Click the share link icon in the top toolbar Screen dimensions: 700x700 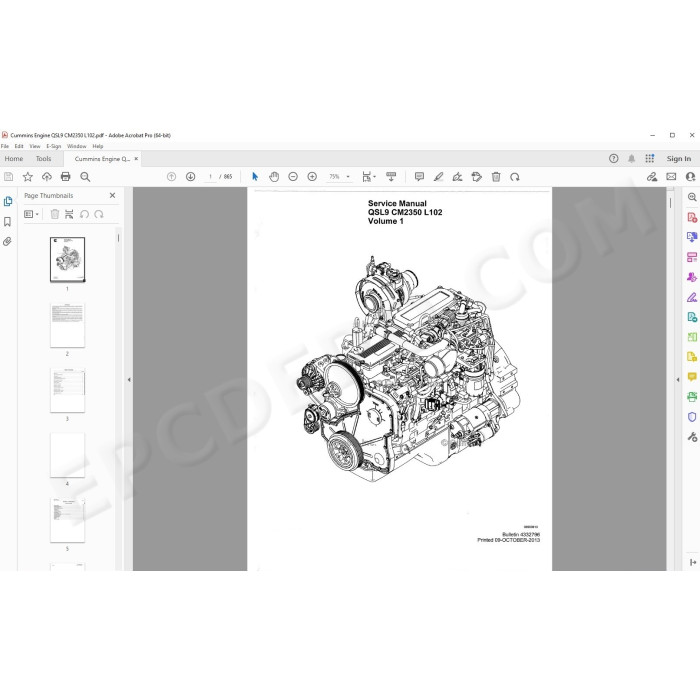coord(652,177)
